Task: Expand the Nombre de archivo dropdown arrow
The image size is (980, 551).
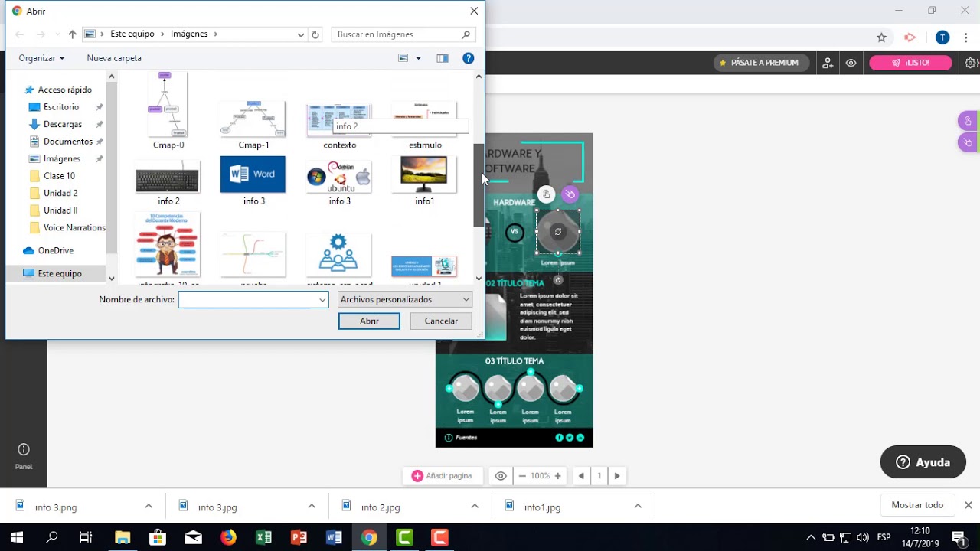Action: (323, 300)
